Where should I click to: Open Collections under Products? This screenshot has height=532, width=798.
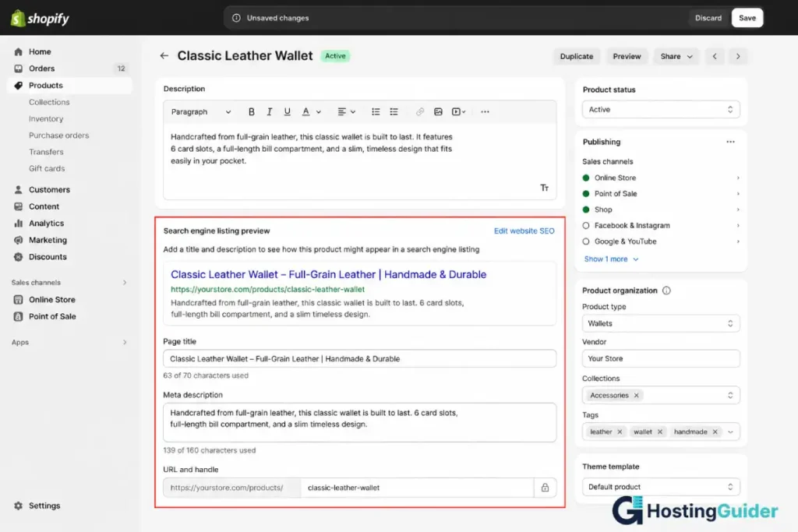click(x=49, y=102)
